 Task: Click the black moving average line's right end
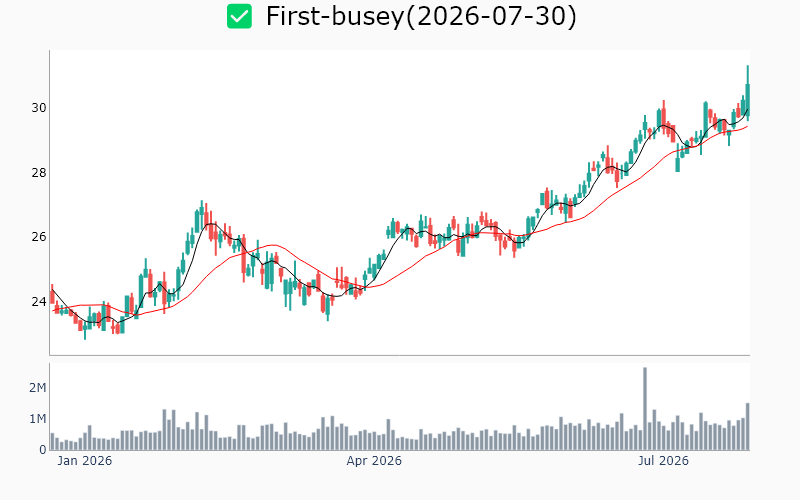747,110
